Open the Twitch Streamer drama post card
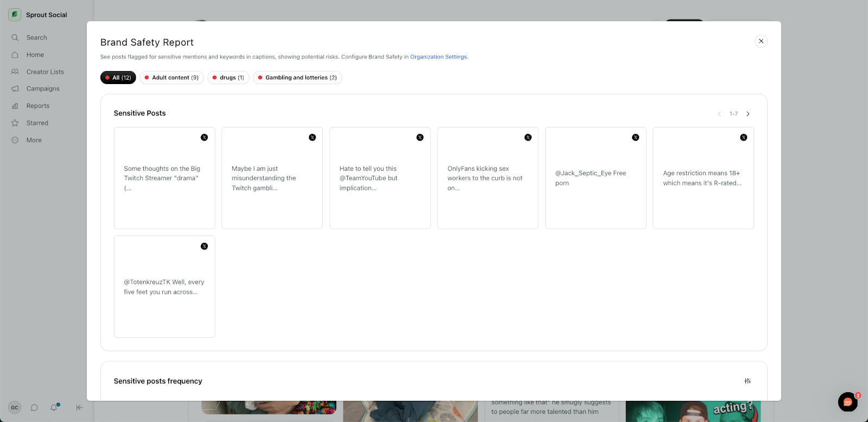Screen dimensions: 868x422 [x=164, y=178]
